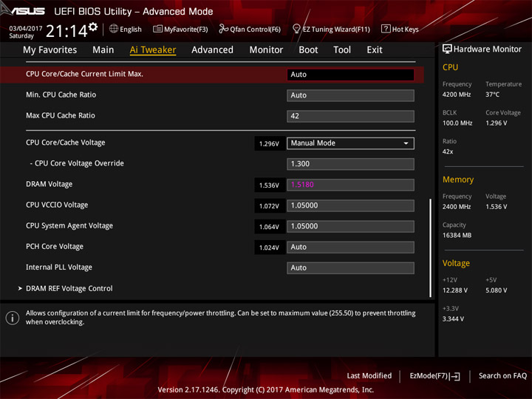
Task: Click the Qfan Control fan icon
Action: (x=223, y=29)
